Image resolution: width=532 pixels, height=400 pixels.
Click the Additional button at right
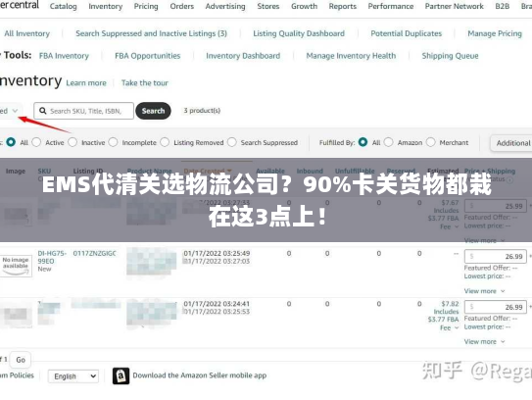(x=511, y=143)
